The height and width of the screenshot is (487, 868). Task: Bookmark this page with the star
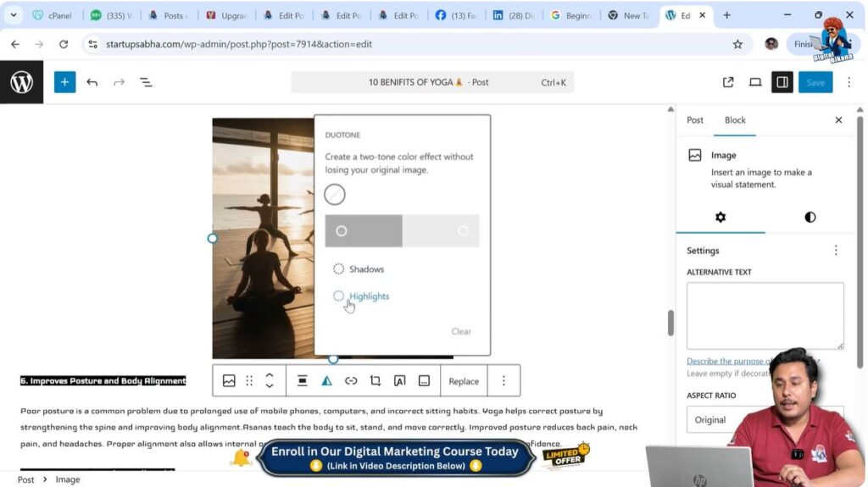click(x=737, y=44)
